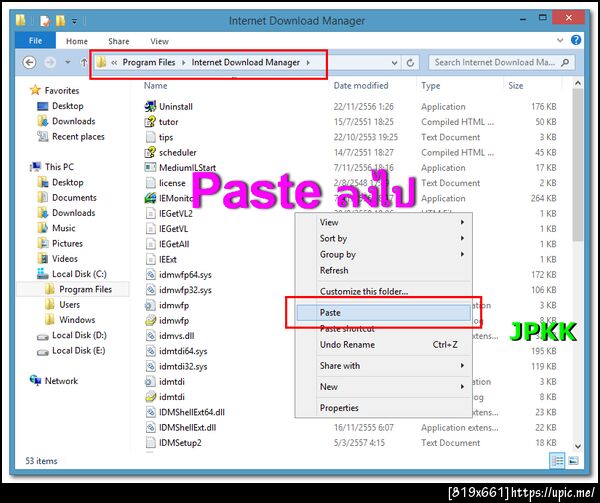Select Documents under This PC

click(x=74, y=197)
